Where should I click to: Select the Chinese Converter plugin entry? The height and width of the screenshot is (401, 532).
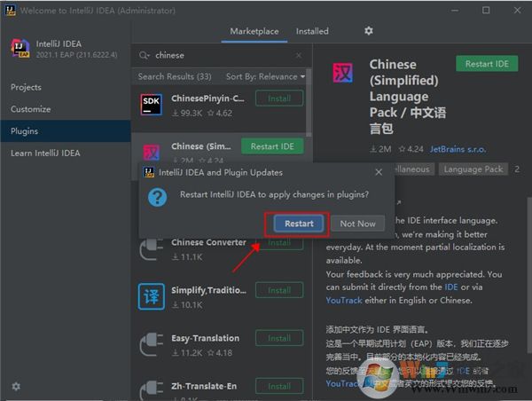(x=208, y=242)
